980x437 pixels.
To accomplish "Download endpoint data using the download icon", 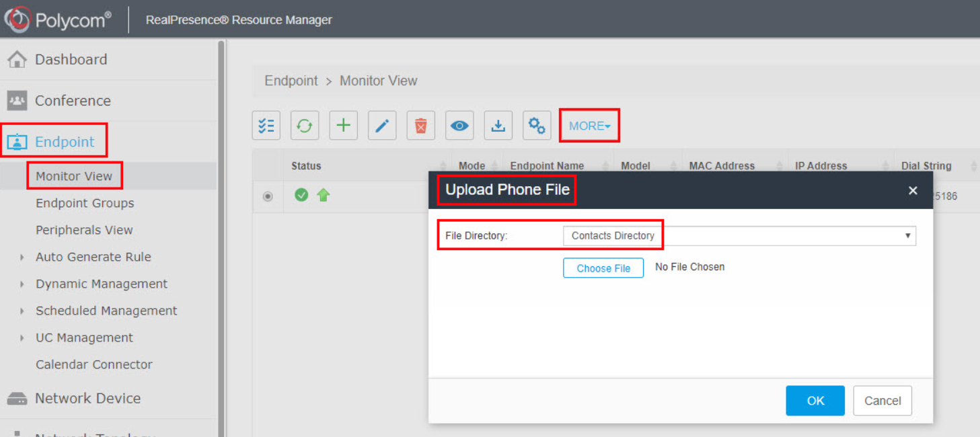I will pos(498,125).
